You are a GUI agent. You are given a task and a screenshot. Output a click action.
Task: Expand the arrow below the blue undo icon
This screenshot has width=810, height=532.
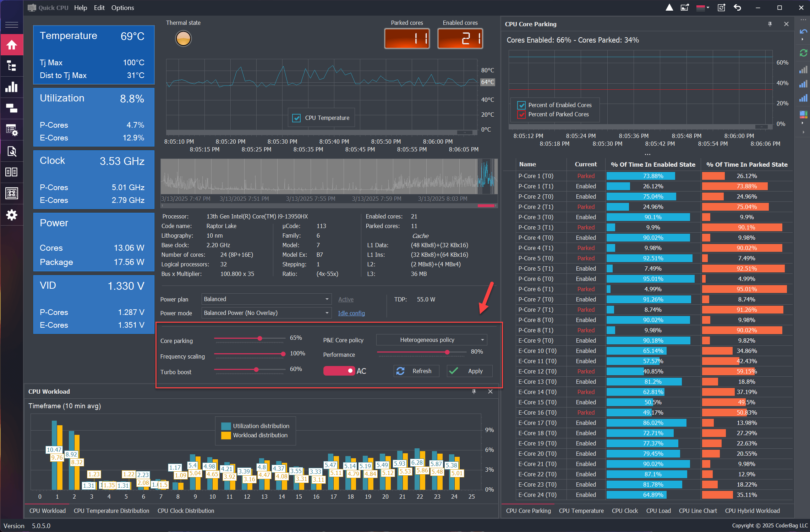pos(803,39)
